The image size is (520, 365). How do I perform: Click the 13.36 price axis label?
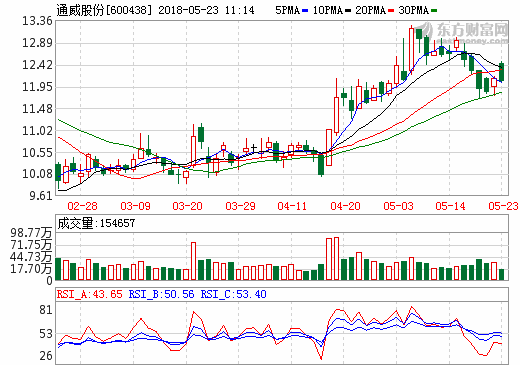pos(37,21)
